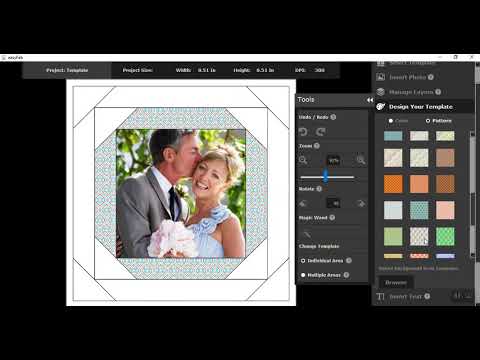Choose the Individual Area option
The height and width of the screenshot is (360, 480).
pyautogui.click(x=322, y=261)
